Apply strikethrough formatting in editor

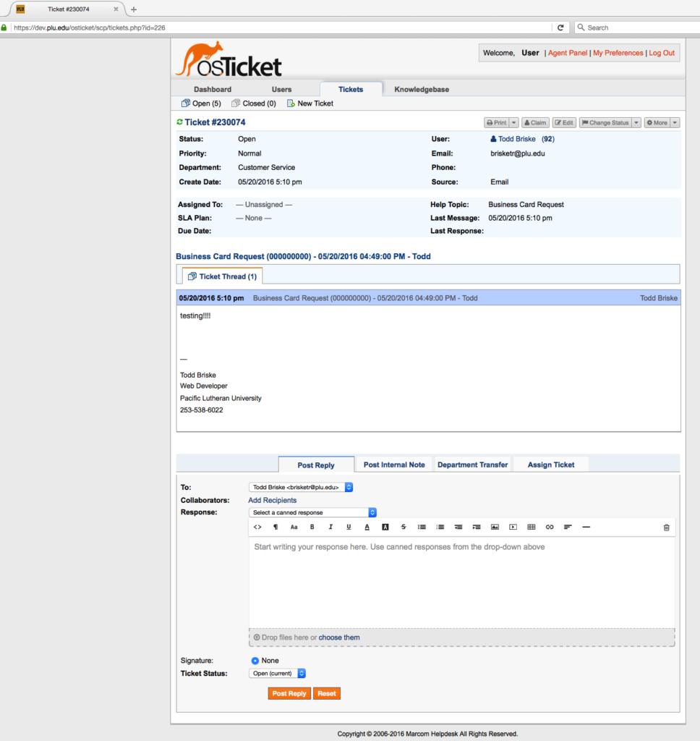pyautogui.click(x=404, y=527)
